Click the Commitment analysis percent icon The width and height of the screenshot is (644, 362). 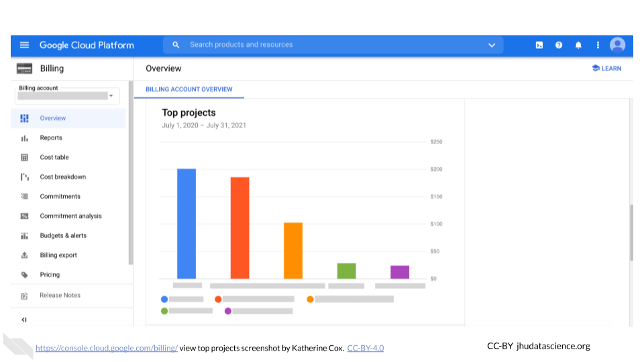[24, 216]
